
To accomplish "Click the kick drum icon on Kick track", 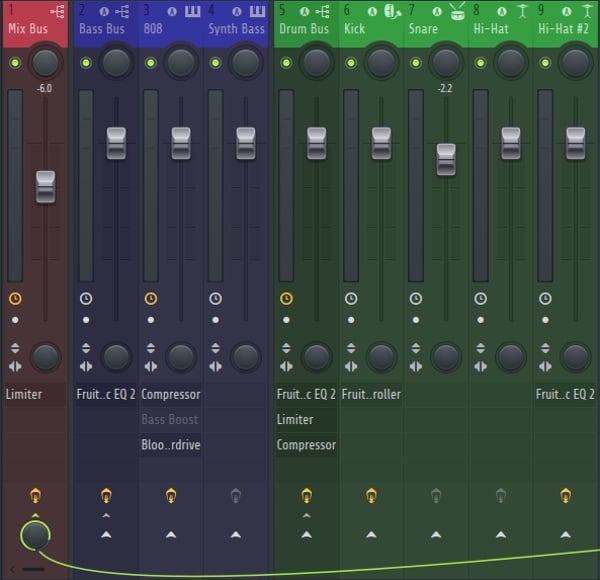I will point(392,11).
